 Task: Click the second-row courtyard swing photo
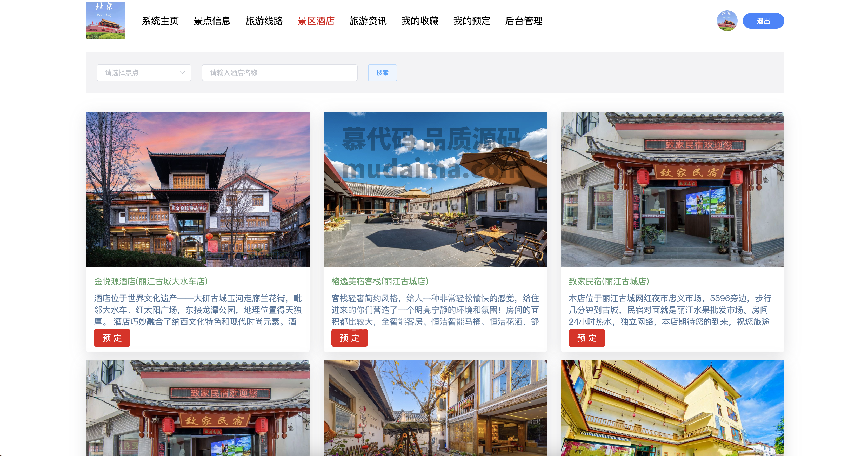(x=435, y=408)
